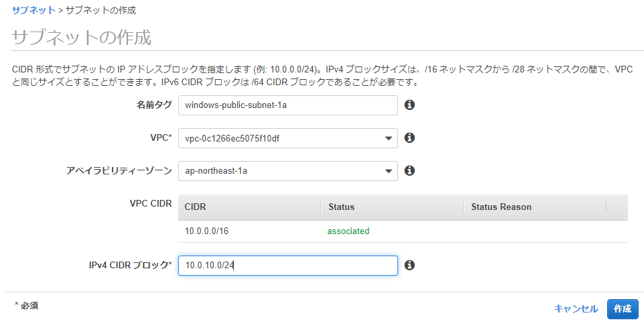The width and height of the screenshot is (644, 330).
Task: Expand the ap-northeast-1a availability zone dropdown
Action: point(288,170)
